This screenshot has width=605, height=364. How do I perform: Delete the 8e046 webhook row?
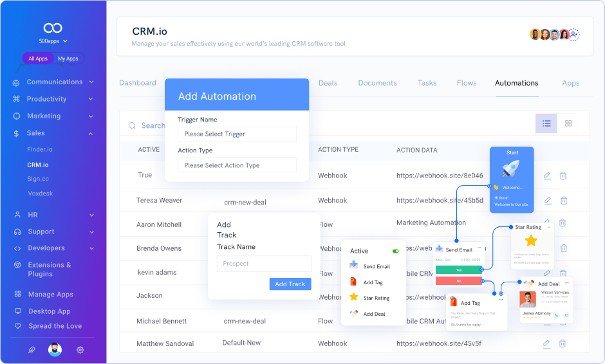[563, 176]
